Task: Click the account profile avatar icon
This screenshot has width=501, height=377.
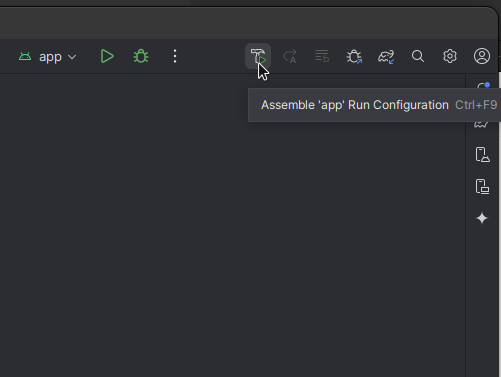Action: [482, 56]
